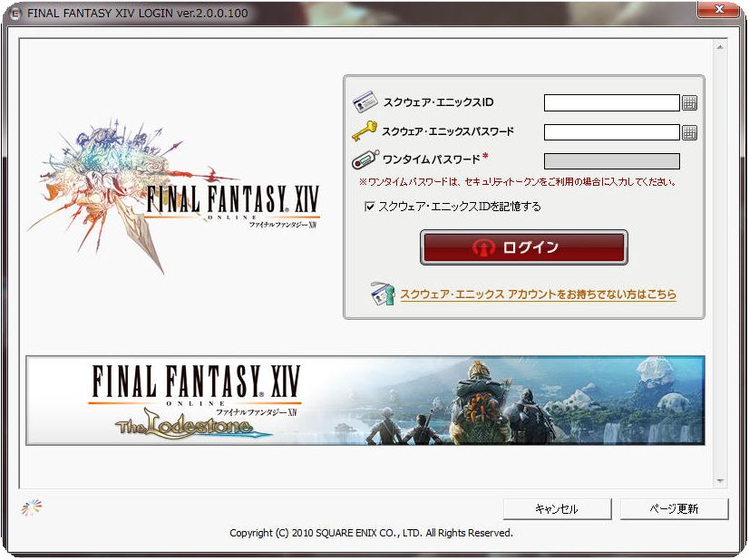Focus the スクウェア・エニックスパスワード input field

(612, 132)
